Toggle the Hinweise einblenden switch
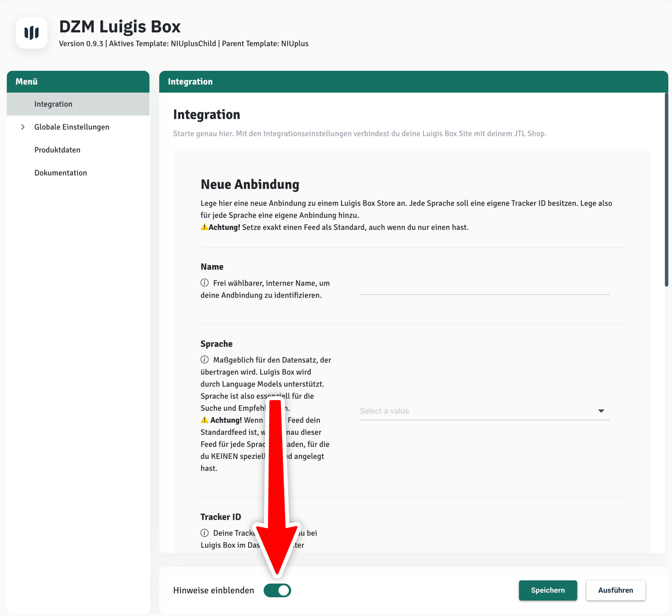The width and height of the screenshot is (672, 616). 277,590
